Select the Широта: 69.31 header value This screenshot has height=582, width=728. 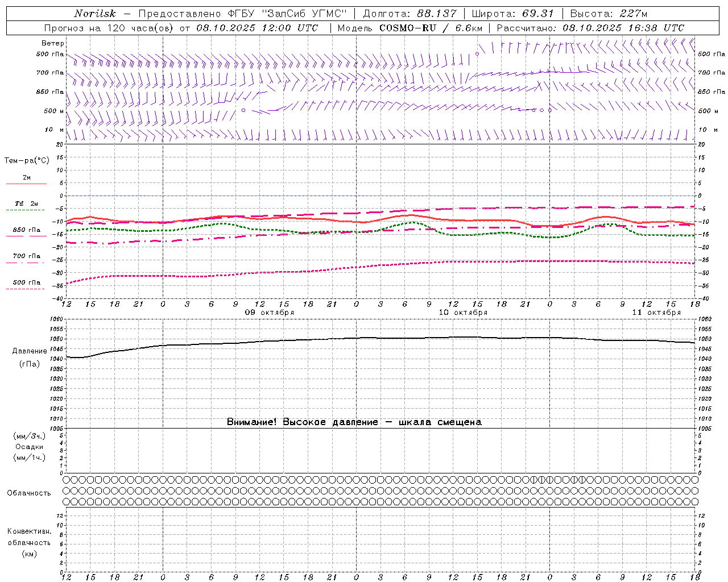pos(513,14)
